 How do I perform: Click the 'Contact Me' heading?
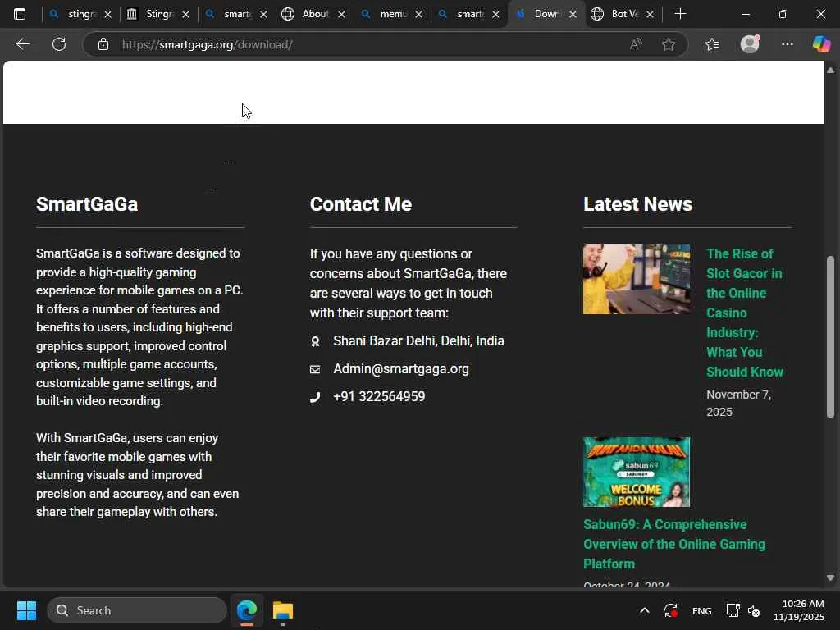361,204
